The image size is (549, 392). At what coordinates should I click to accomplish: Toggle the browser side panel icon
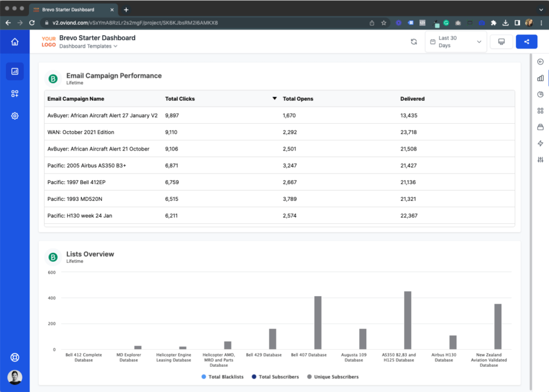[x=517, y=22]
